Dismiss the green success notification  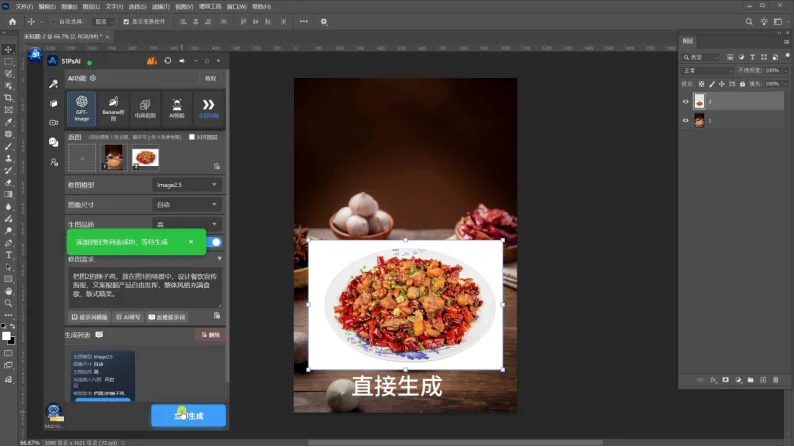tap(191, 242)
